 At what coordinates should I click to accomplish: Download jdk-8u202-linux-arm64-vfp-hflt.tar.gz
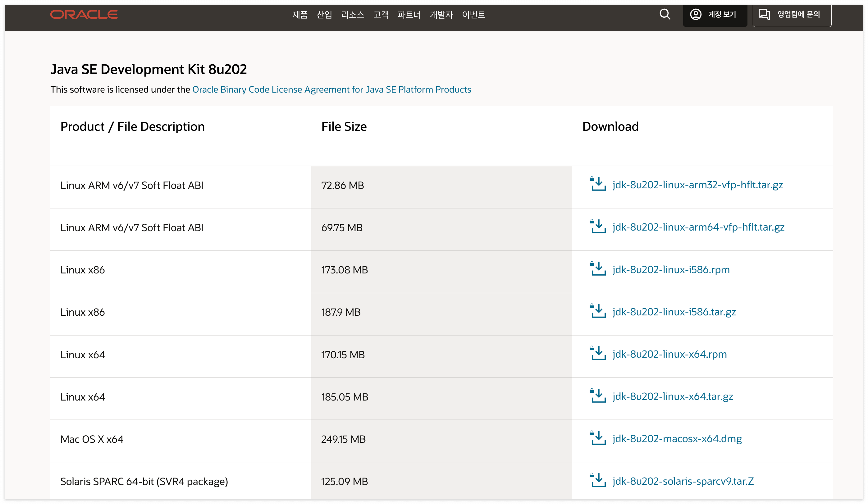[698, 227]
